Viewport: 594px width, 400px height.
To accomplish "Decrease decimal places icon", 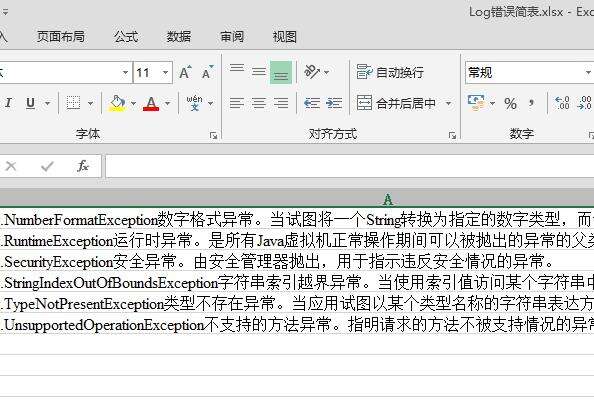I will coord(584,103).
